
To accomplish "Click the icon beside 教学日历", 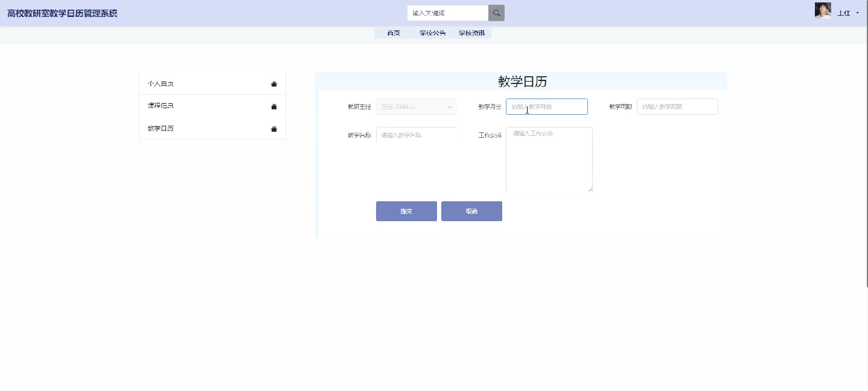I will coord(273,128).
